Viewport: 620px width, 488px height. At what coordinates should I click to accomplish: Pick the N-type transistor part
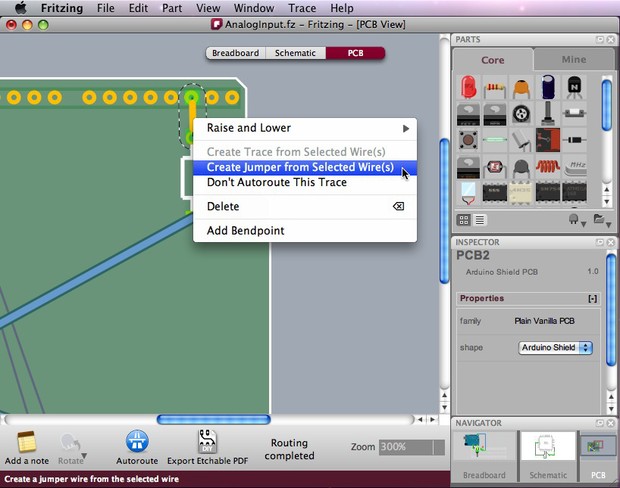pos(574,87)
